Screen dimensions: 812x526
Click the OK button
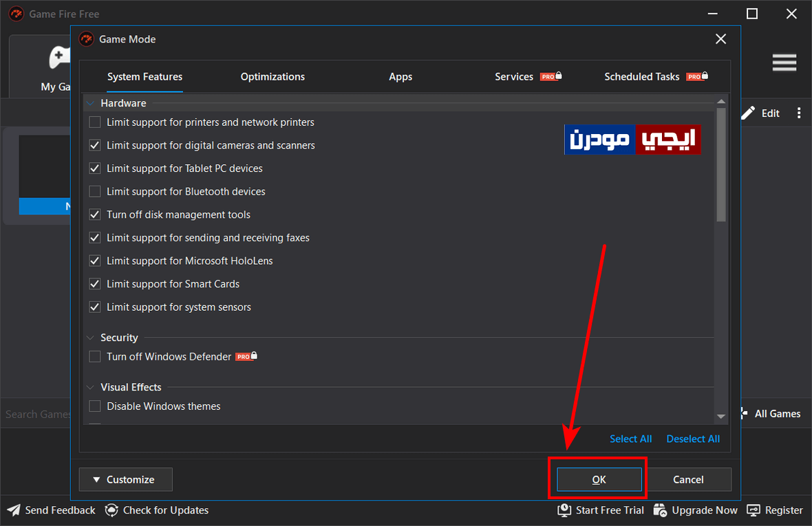(x=599, y=479)
